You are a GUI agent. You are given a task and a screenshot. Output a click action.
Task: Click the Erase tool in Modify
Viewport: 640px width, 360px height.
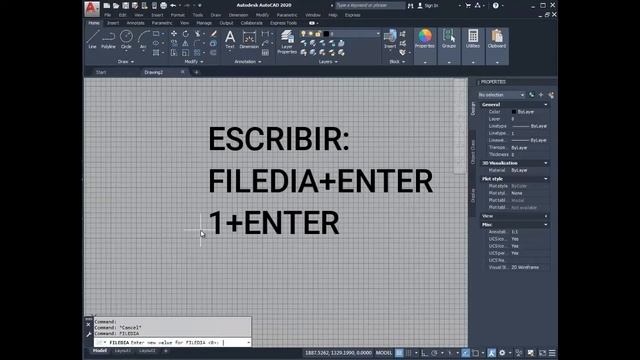[213, 33]
